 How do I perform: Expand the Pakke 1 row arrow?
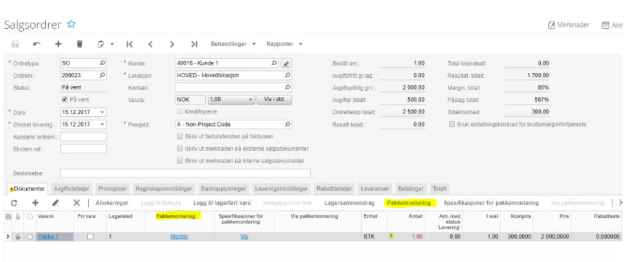8,237
